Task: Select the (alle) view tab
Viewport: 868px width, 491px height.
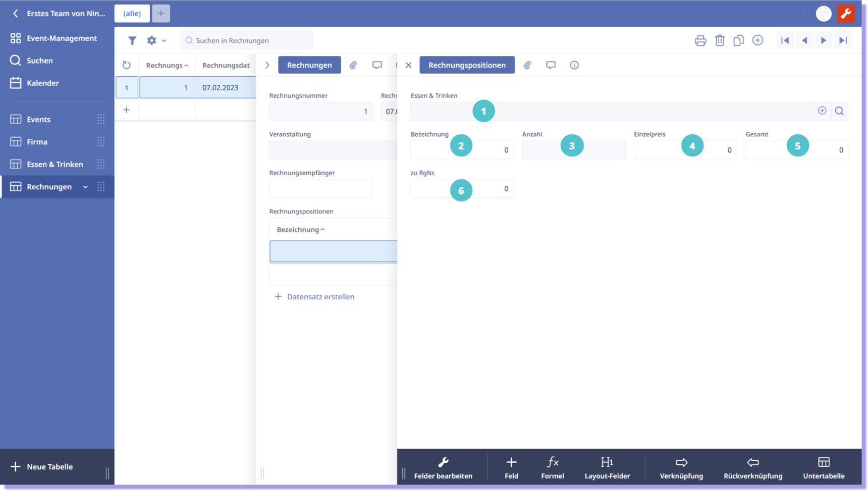Action: tap(132, 14)
